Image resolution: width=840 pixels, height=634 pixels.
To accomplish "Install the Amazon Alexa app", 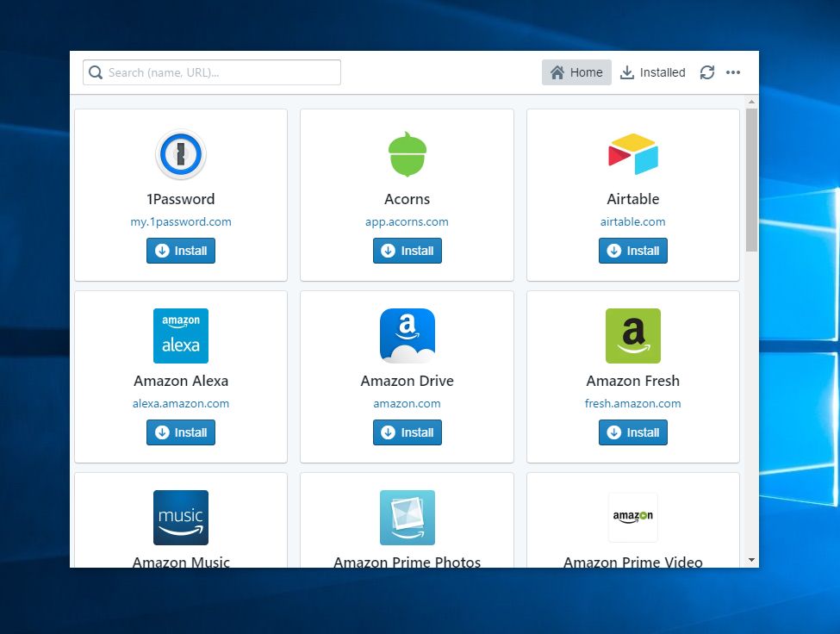I will point(181,432).
